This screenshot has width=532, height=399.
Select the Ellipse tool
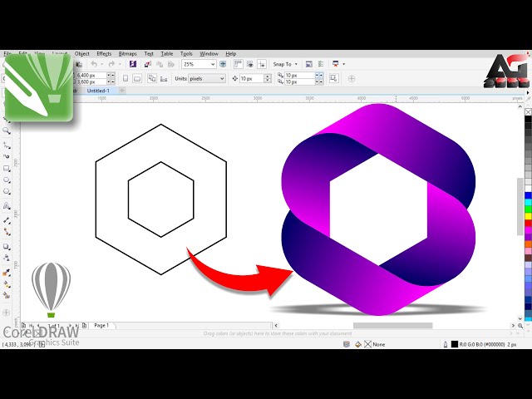pyautogui.click(x=6, y=180)
